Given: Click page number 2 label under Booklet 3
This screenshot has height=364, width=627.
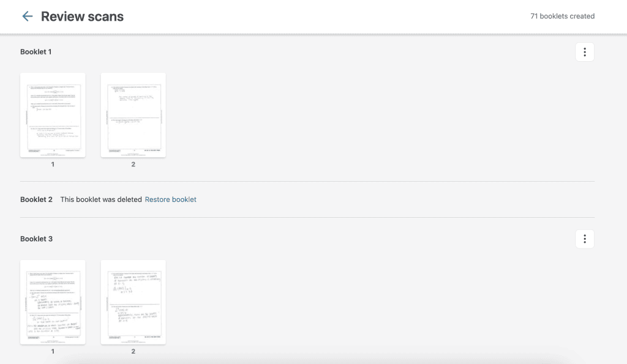Looking at the screenshot, I should coord(133,352).
